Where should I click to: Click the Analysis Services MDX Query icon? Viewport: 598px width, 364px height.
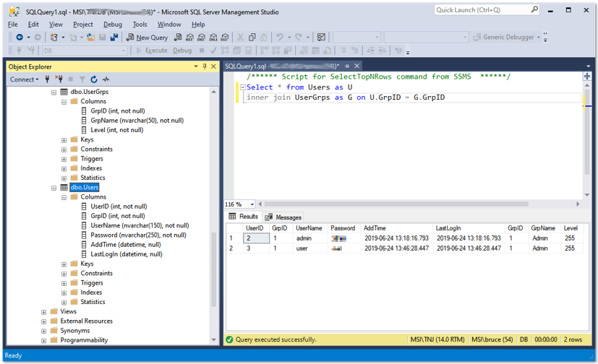pyautogui.click(x=189, y=38)
